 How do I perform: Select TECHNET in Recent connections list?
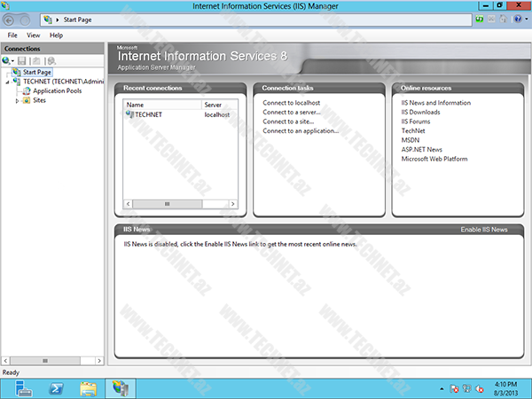(x=153, y=114)
